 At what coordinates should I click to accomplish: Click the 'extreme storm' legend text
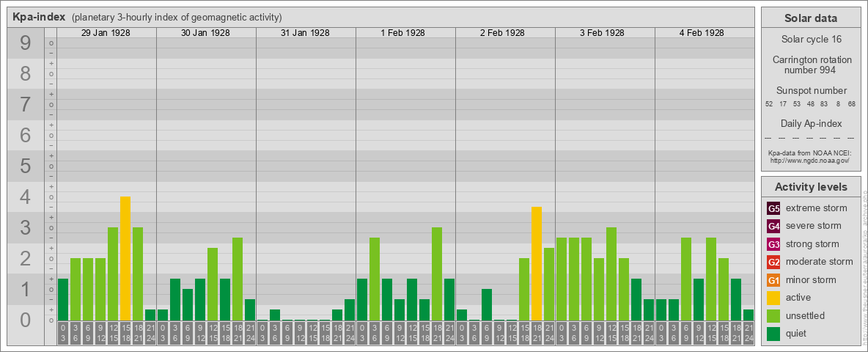click(x=817, y=208)
